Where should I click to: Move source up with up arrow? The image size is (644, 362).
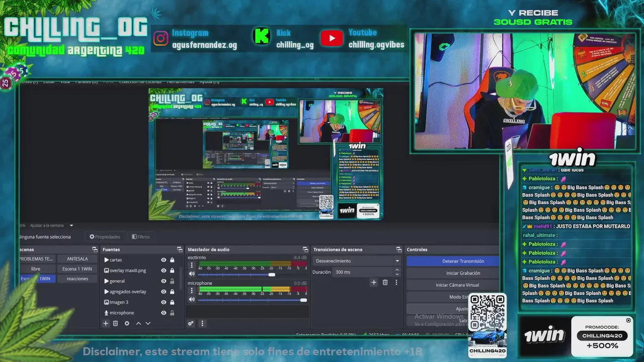tap(138, 323)
